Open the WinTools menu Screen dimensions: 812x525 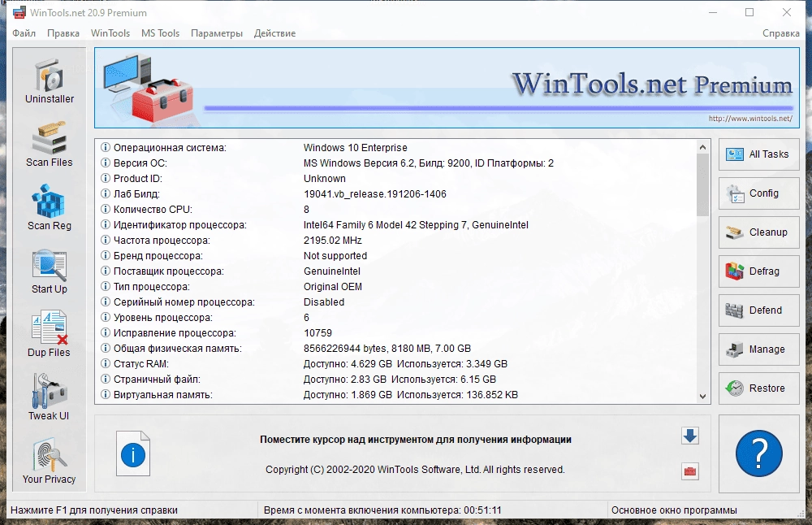pyautogui.click(x=110, y=33)
